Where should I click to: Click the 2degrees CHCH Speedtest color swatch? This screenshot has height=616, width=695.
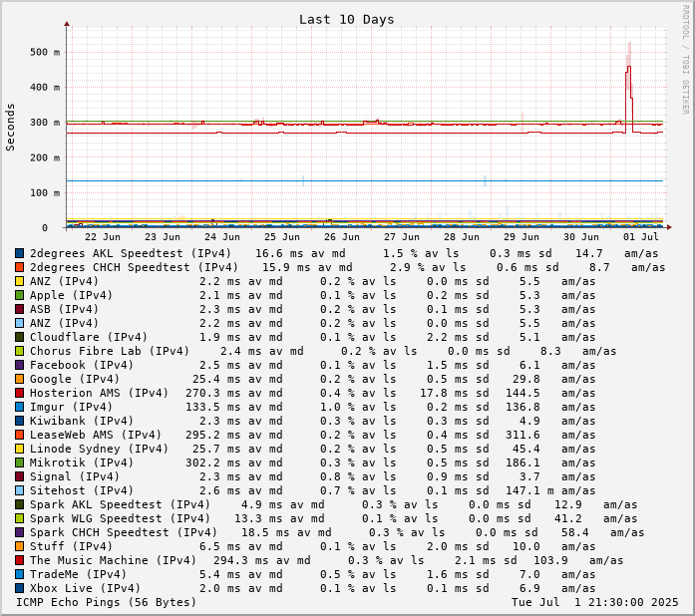(19, 267)
